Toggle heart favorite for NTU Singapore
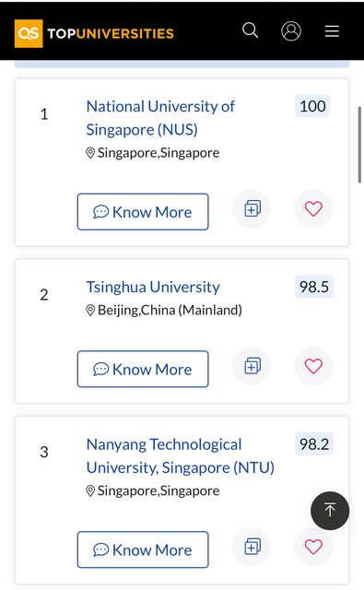This screenshot has height=590, width=364. click(x=313, y=547)
